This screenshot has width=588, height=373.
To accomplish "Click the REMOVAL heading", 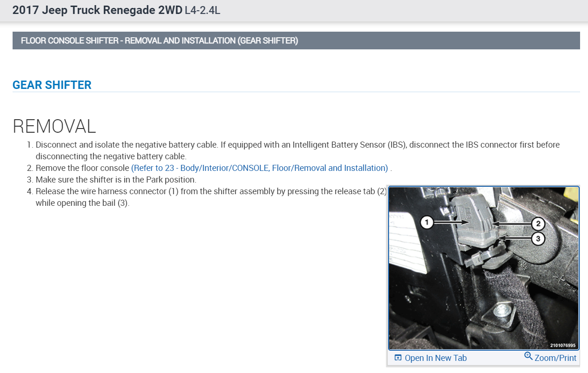I will pyautogui.click(x=54, y=126).
